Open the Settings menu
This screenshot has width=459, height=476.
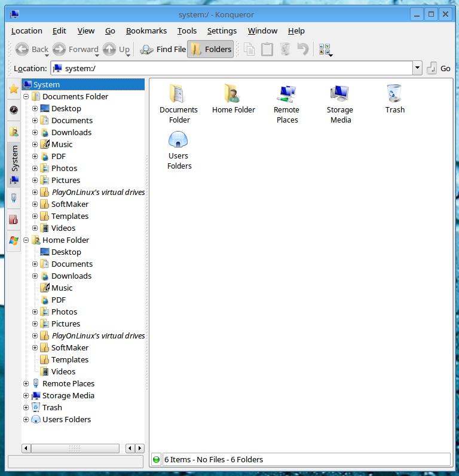[x=222, y=30]
